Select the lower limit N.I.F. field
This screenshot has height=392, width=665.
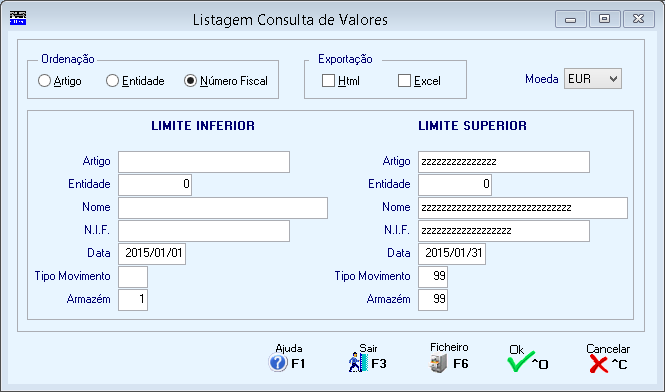click(x=204, y=231)
